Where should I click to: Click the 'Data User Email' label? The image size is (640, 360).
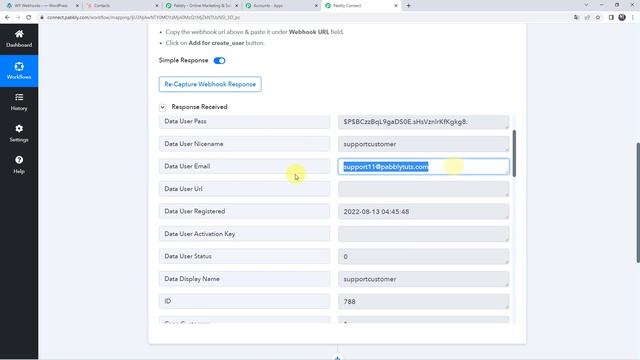pos(244,167)
